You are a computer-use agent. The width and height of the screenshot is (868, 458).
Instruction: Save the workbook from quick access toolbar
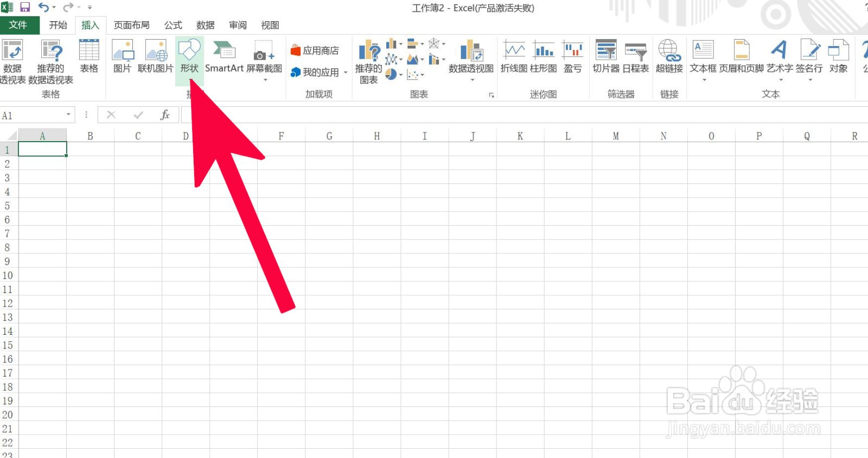coord(25,8)
